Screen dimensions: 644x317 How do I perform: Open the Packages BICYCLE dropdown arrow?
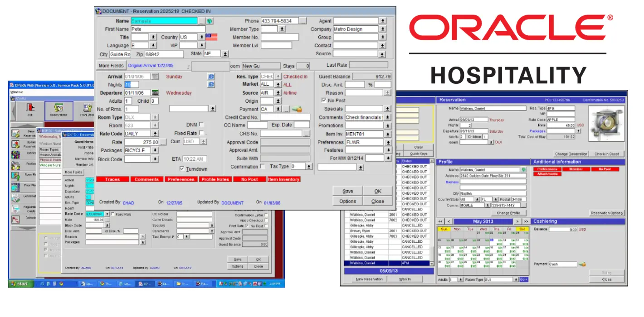click(x=155, y=150)
